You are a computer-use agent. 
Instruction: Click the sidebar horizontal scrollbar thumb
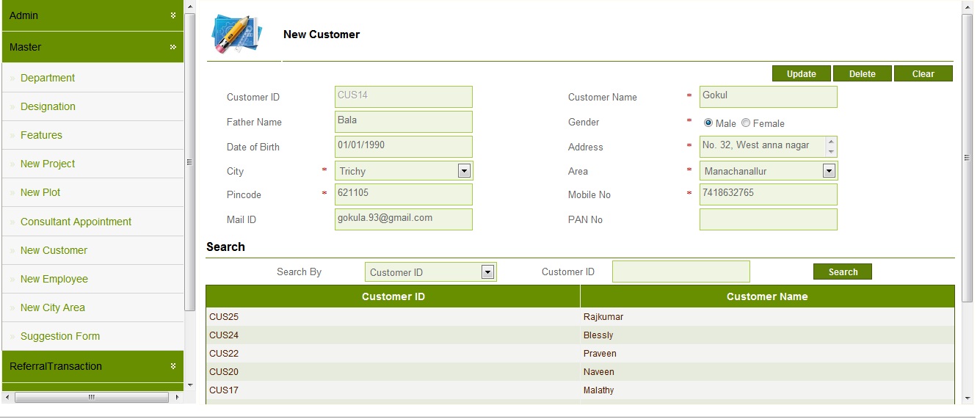pos(92,397)
